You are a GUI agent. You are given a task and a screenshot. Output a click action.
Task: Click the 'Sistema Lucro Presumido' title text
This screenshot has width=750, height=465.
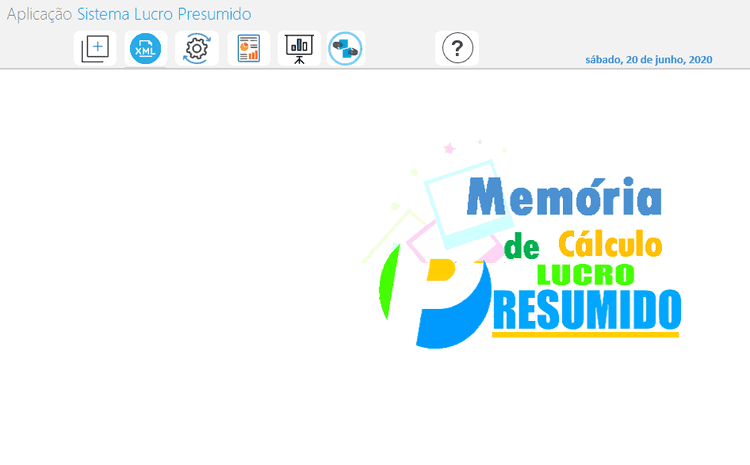point(164,14)
